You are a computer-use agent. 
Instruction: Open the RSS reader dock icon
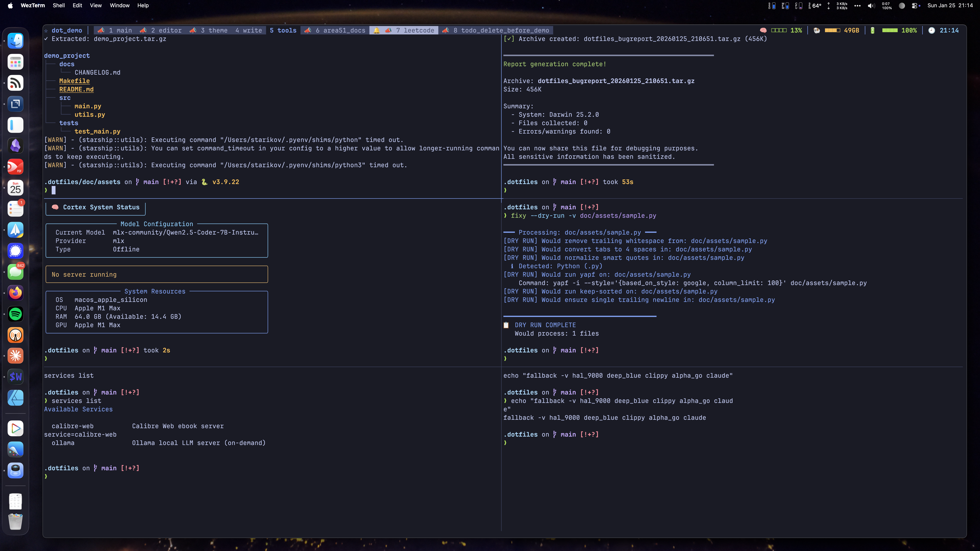[x=16, y=83]
